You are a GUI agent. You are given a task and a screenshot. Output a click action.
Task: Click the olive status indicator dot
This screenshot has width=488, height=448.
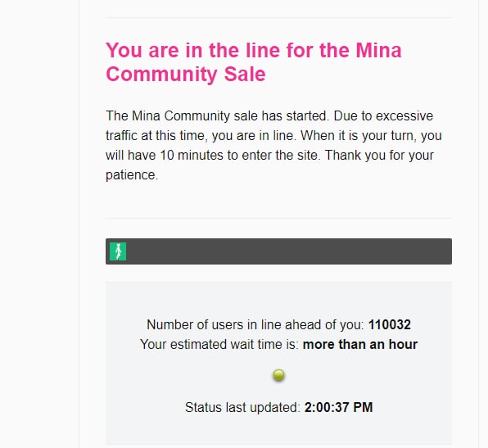click(x=278, y=375)
